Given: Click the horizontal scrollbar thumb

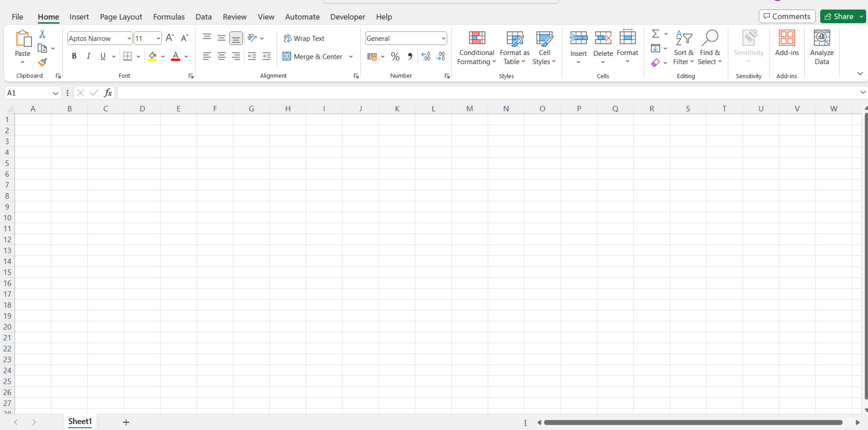Looking at the screenshot, I should (693, 423).
